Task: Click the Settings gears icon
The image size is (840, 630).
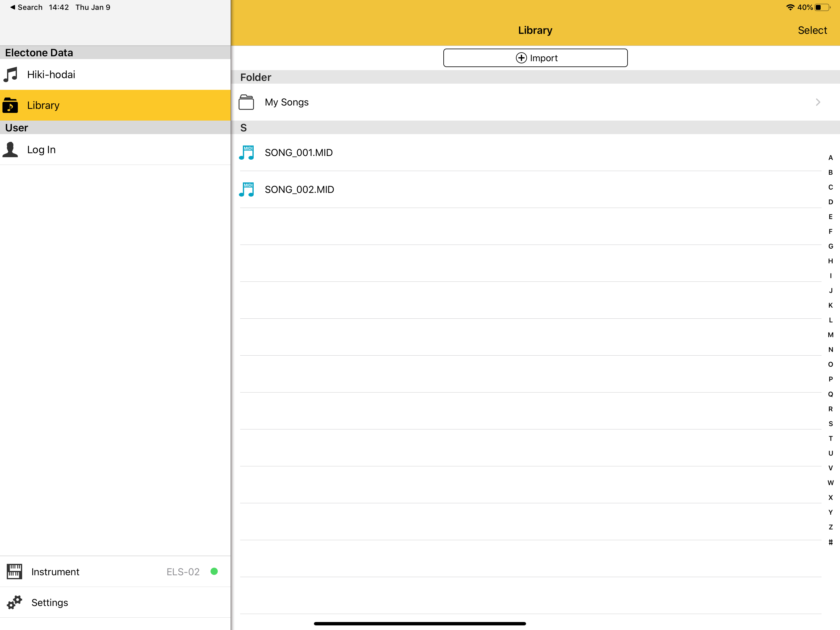Action: point(14,602)
